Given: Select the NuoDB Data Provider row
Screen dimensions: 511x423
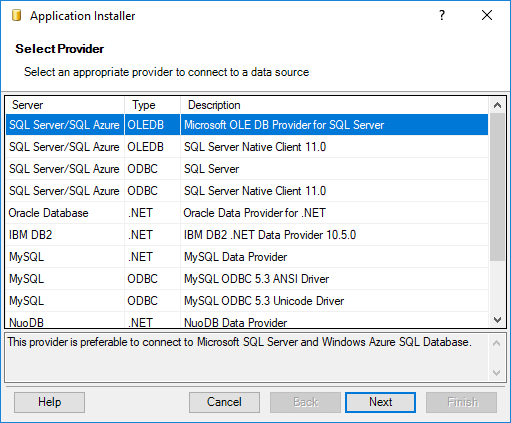Looking at the screenshot, I should click(x=247, y=321).
